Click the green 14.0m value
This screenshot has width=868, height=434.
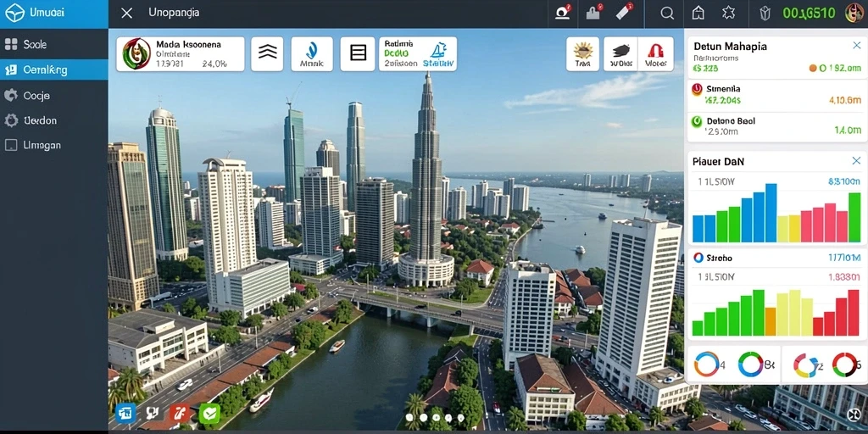tap(848, 130)
